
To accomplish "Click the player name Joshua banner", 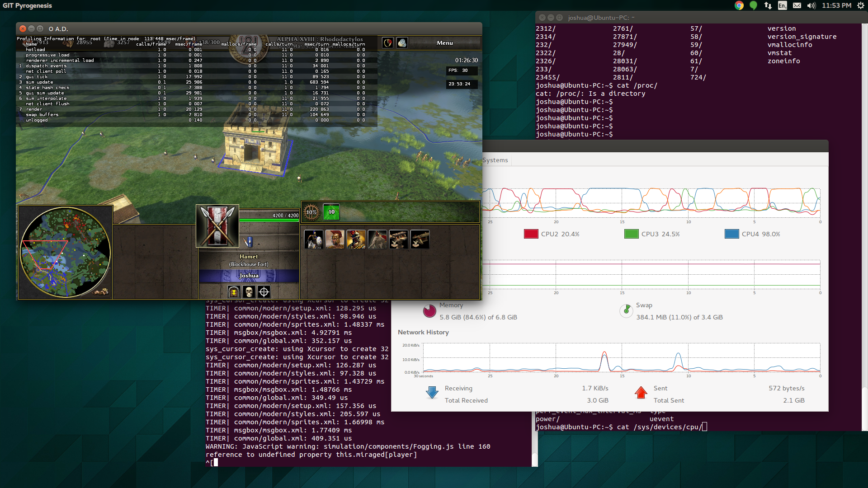I will [249, 276].
